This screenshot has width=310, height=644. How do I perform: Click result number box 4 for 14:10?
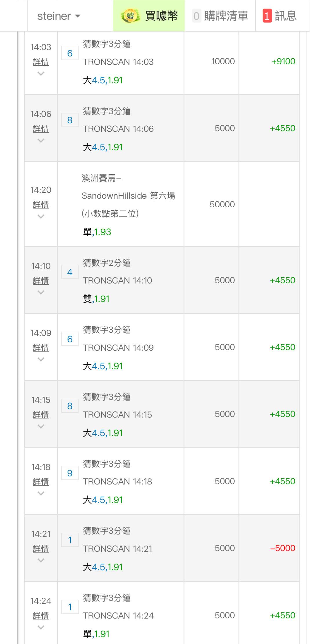[x=70, y=272]
